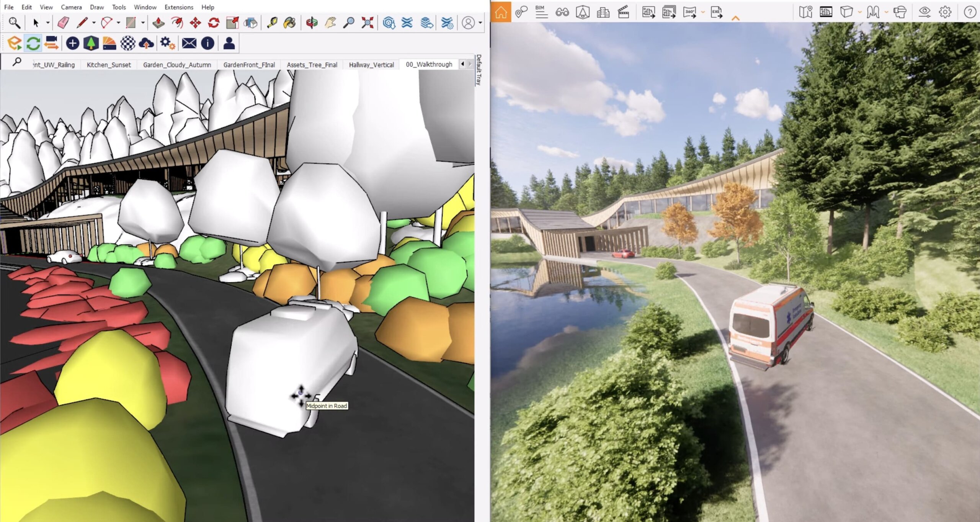Click the Navigation mode icon in Enscape
Screen dimensions: 980x522
point(873,12)
